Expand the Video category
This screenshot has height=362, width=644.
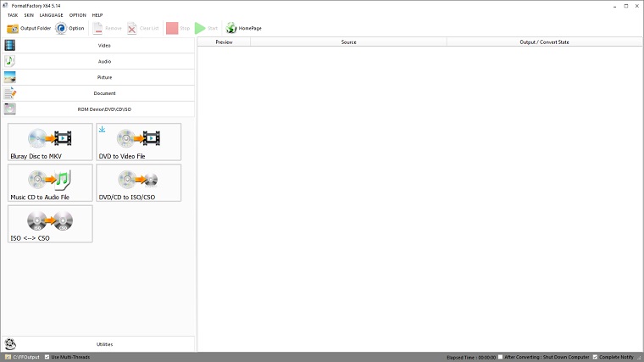[98, 46]
